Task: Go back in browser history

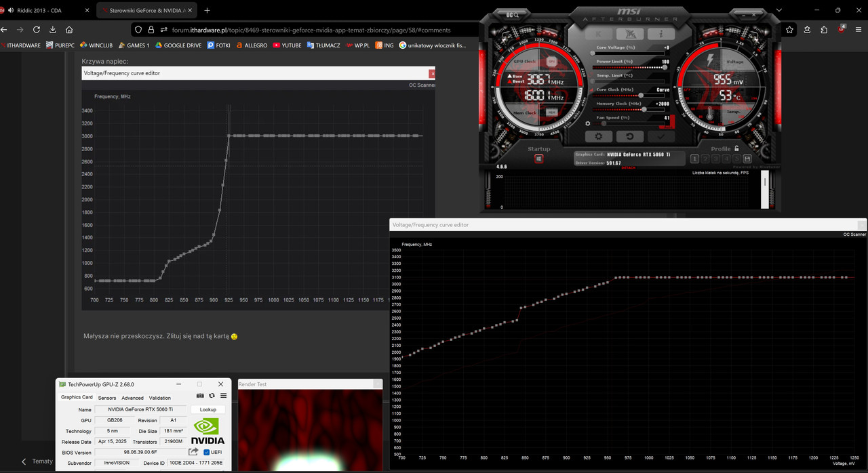Action: tap(4, 30)
